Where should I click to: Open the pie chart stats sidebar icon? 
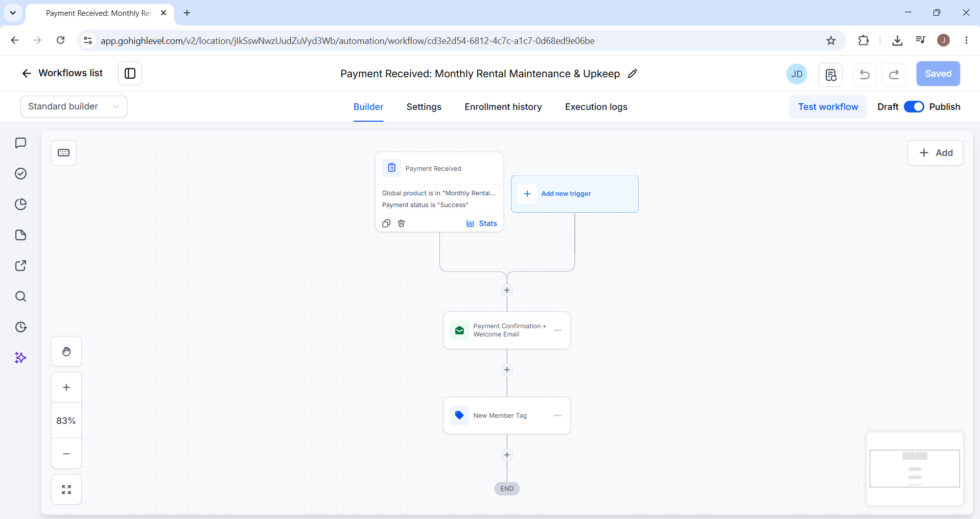pyautogui.click(x=20, y=205)
